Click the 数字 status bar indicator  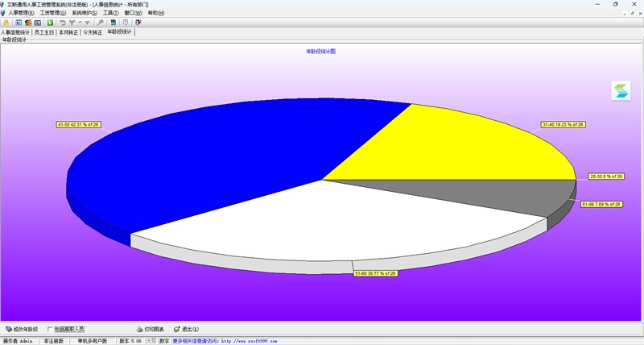point(164,341)
